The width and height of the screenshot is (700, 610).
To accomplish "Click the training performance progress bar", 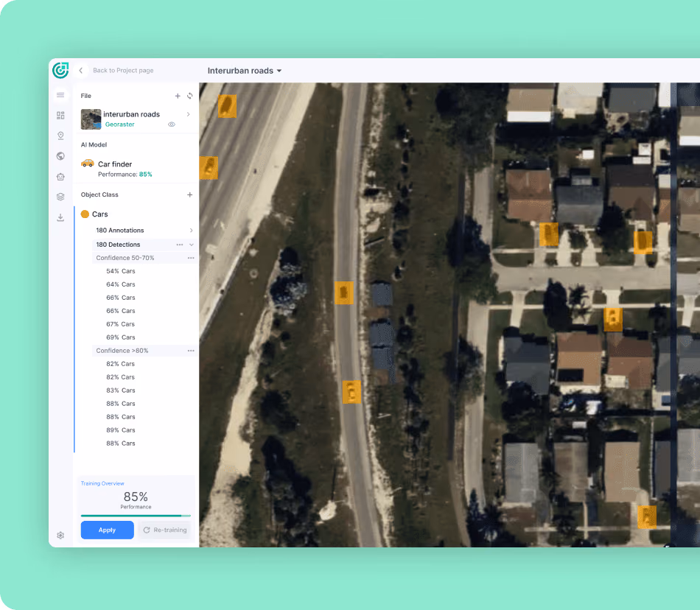I will [x=136, y=516].
